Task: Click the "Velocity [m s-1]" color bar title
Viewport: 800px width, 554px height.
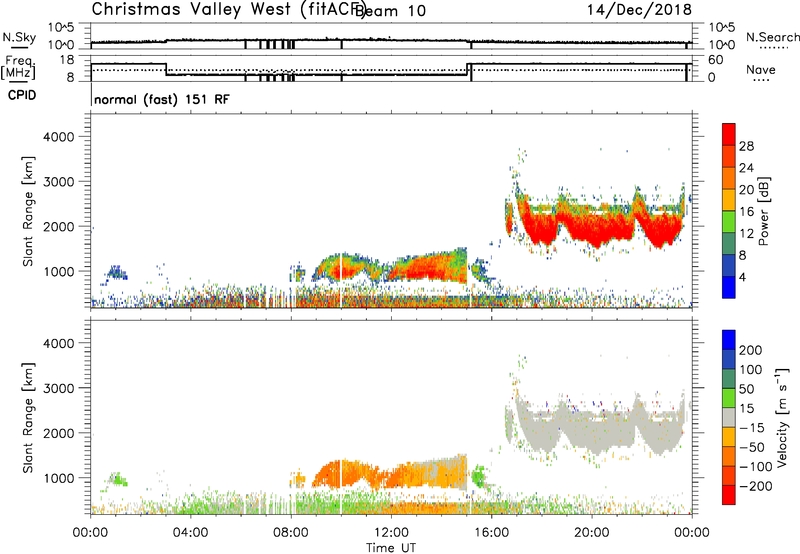Action: (x=782, y=417)
